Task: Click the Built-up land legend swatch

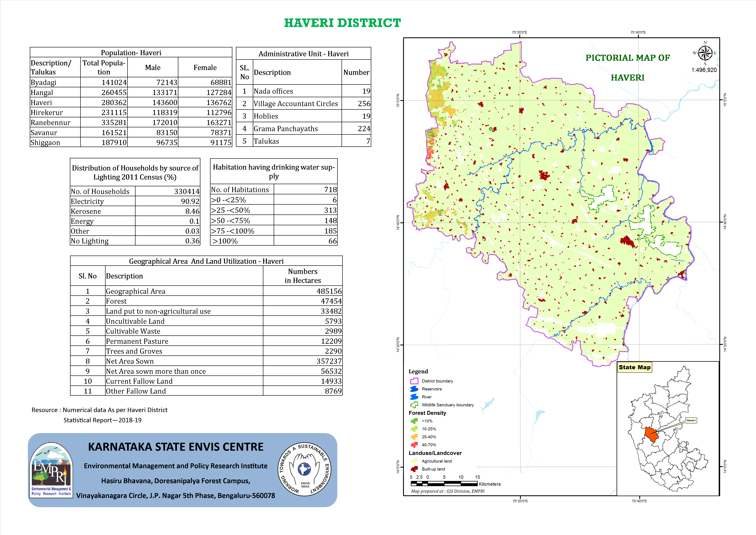Action: point(414,469)
